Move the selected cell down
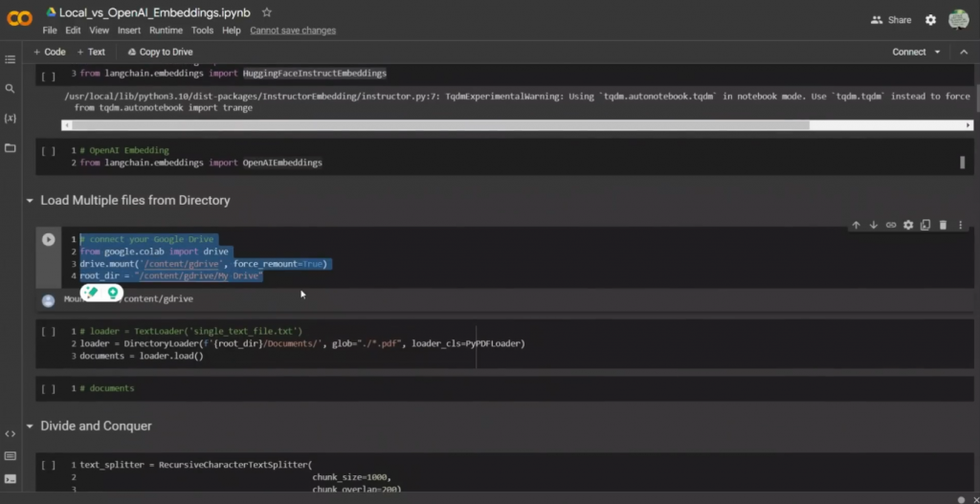 (874, 225)
